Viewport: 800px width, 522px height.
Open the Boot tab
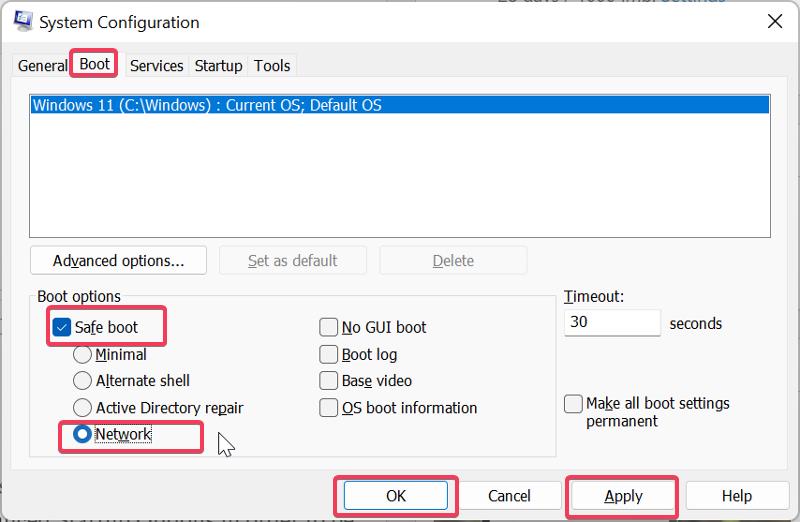tap(95, 64)
